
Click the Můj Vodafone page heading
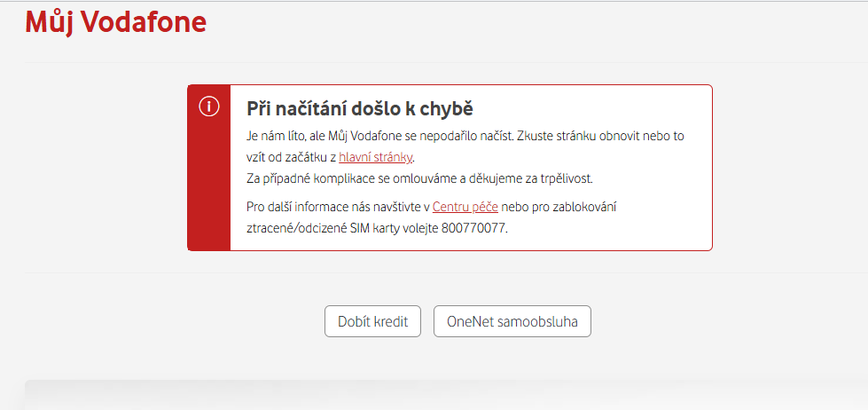(x=115, y=23)
